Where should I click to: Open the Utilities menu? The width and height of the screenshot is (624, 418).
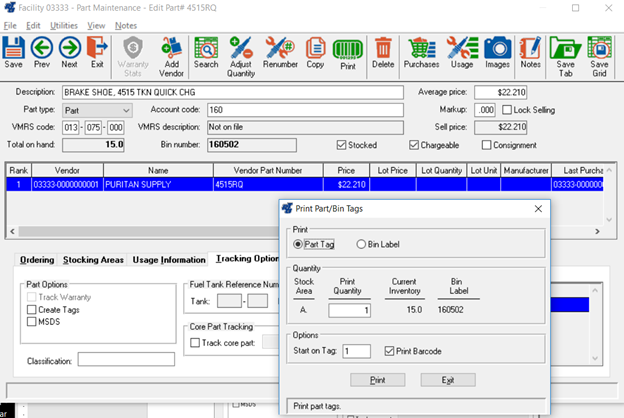click(x=64, y=25)
